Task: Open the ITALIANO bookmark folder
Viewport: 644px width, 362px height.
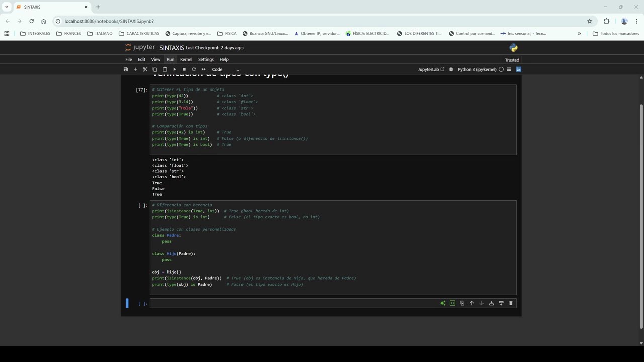Action: [100, 34]
